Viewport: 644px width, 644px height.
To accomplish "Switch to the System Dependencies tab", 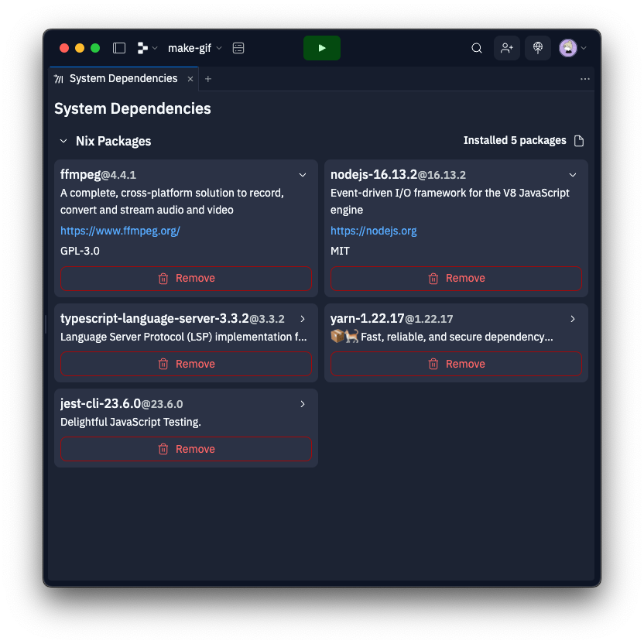I will (122, 78).
